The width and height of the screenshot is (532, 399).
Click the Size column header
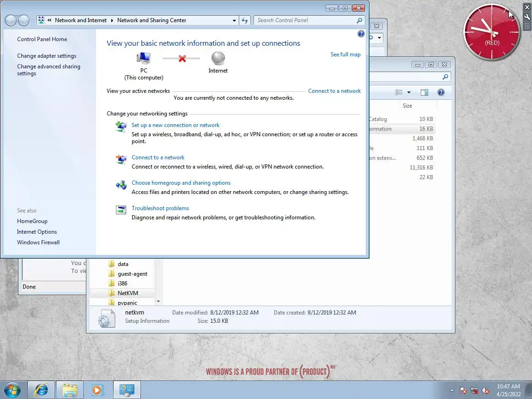407,105
